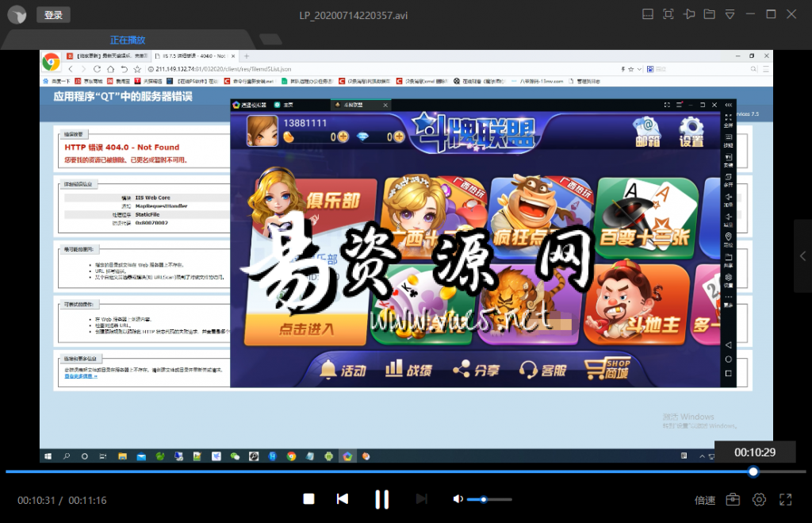Click the Windows Start button in the video
This screenshot has width=812, height=523.
click(48, 456)
